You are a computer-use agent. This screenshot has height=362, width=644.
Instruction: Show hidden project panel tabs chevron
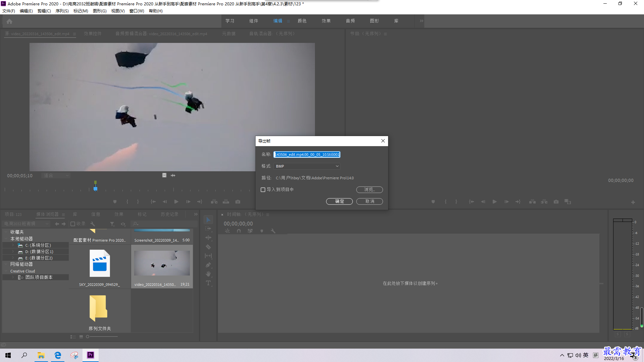coord(196,214)
